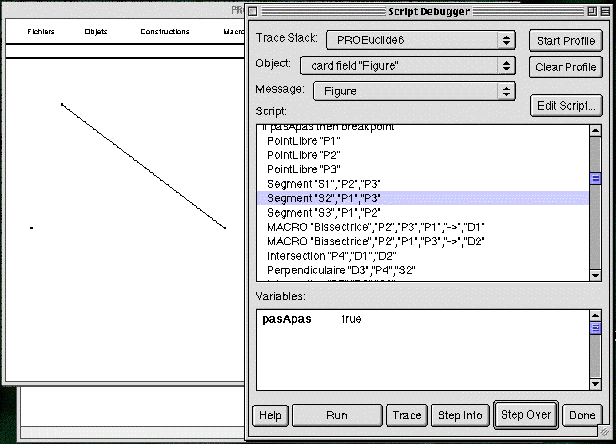Click the script list scroll-up arrow
Viewport: 616px width, 444px height.
tap(594, 130)
